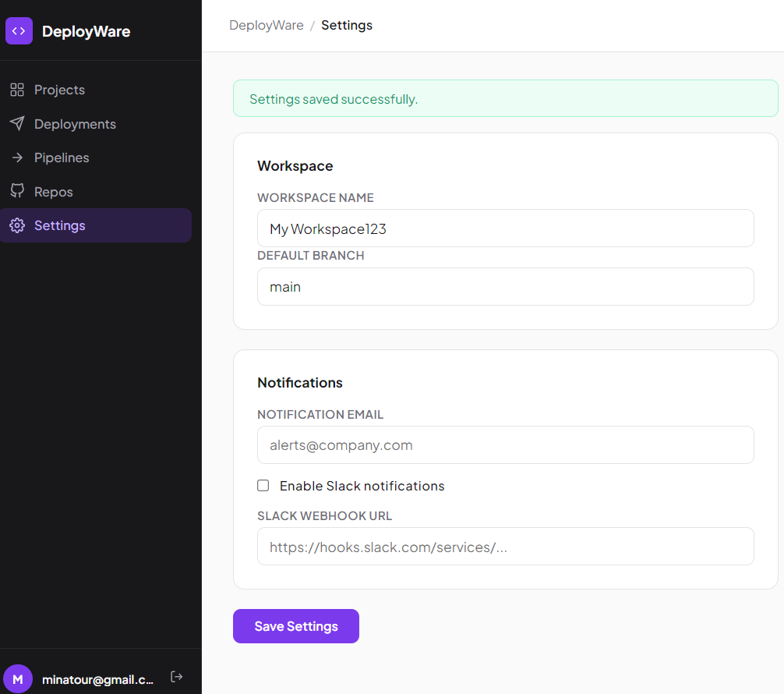Screen dimensions: 784x694
Task: Click the 'WORKSPACE NAME' label
Action: [316, 197]
